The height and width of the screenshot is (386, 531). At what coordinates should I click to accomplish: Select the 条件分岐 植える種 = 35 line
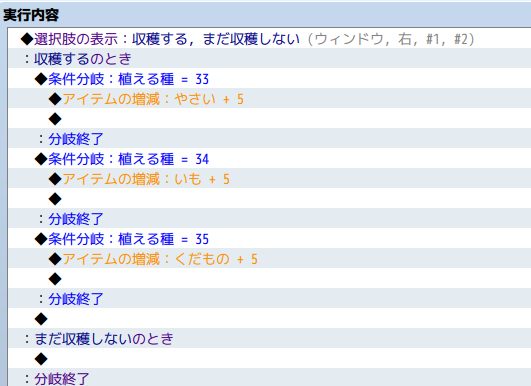point(270,238)
